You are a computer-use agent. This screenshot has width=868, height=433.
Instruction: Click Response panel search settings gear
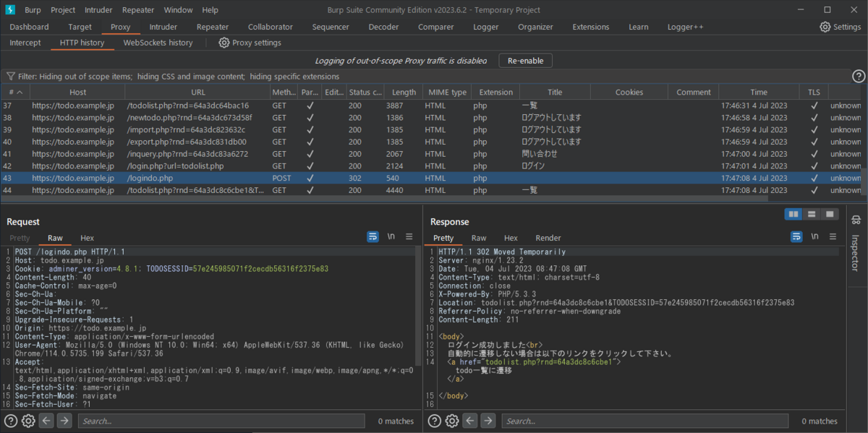point(452,421)
